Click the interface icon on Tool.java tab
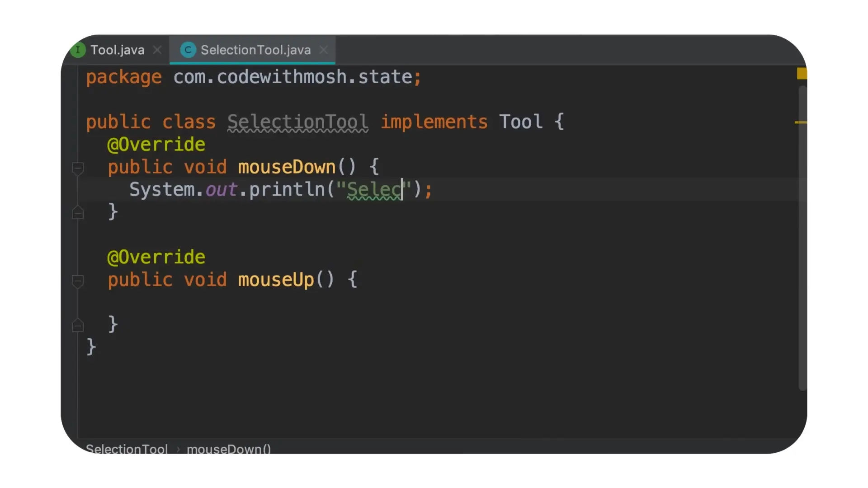Viewport: 868px width, 488px height. [78, 50]
